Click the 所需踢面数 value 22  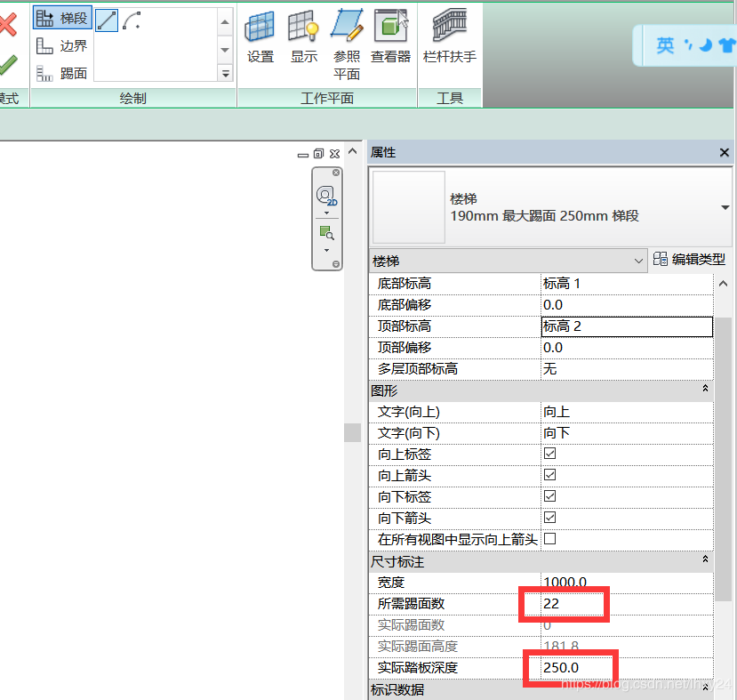pyautogui.click(x=627, y=604)
